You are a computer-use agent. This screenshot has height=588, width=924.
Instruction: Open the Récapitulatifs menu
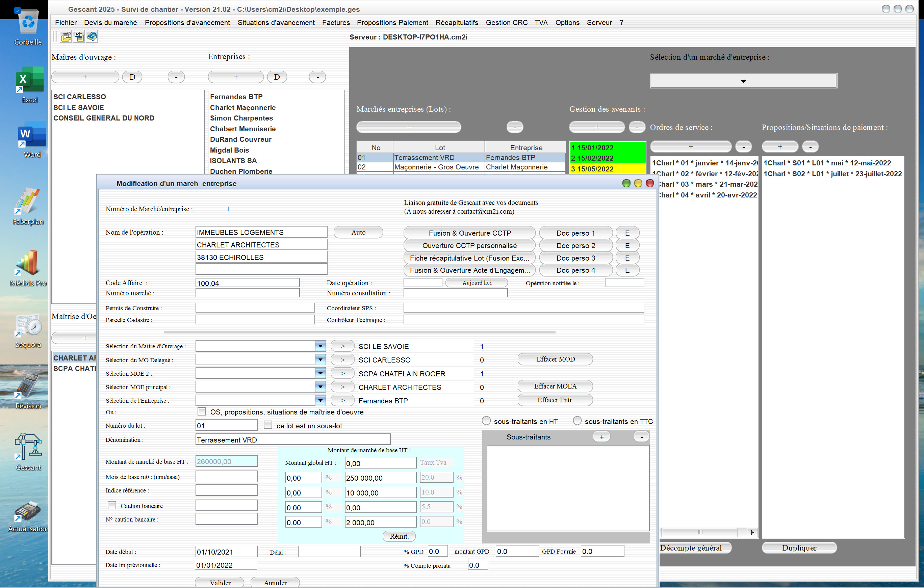pyautogui.click(x=457, y=23)
